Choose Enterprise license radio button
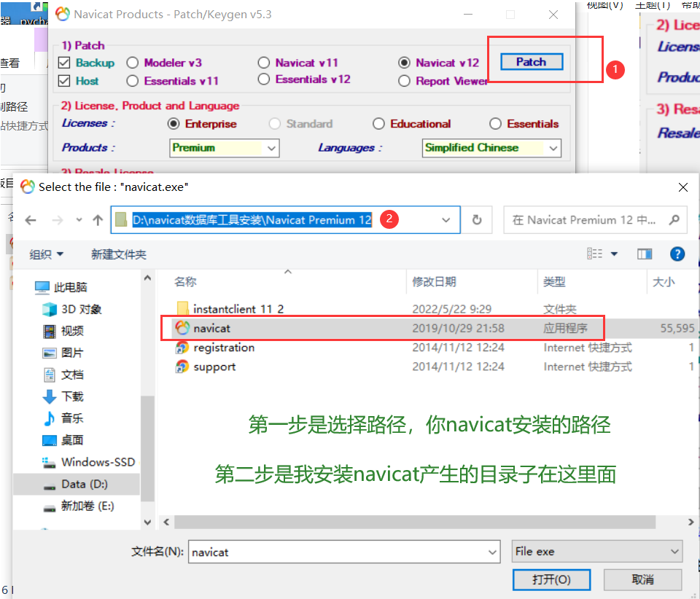The width and height of the screenshot is (700, 599). [x=174, y=124]
